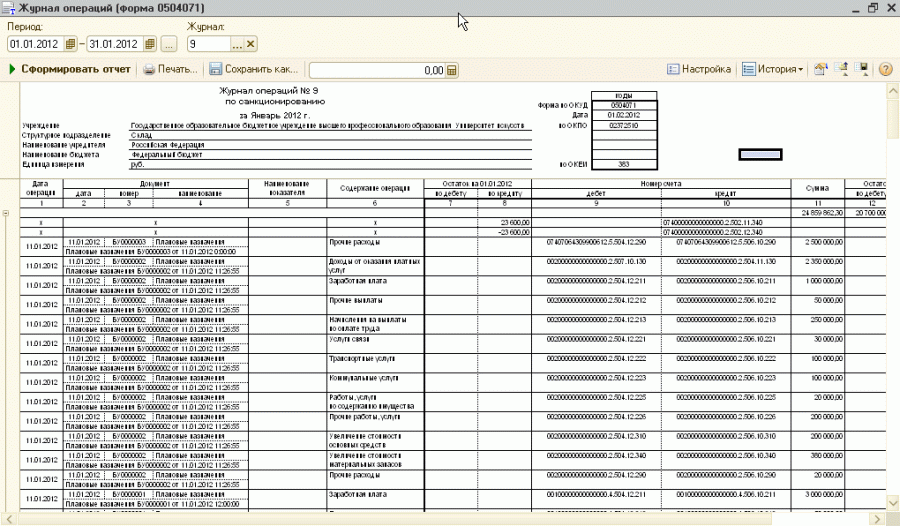This screenshot has height=526, width=900.
Task: Click the horizontal scrollbar left arrow
Action: (x=7, y=519)
